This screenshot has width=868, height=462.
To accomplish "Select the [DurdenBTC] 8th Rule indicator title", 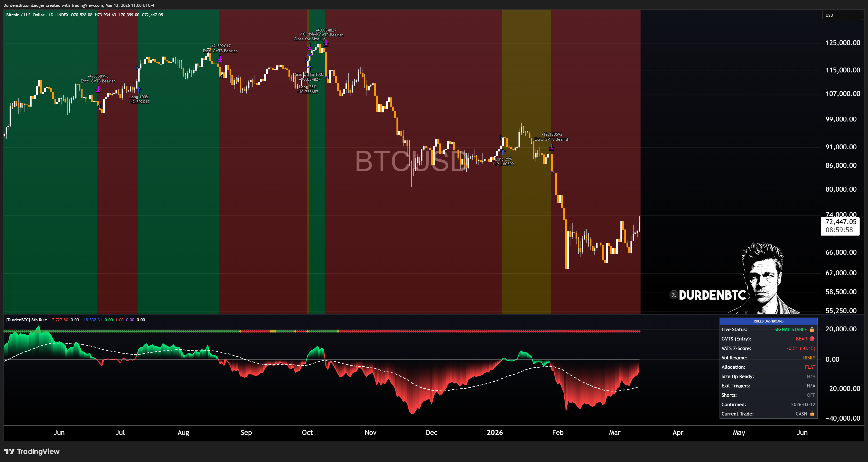I will click(27, 320).
